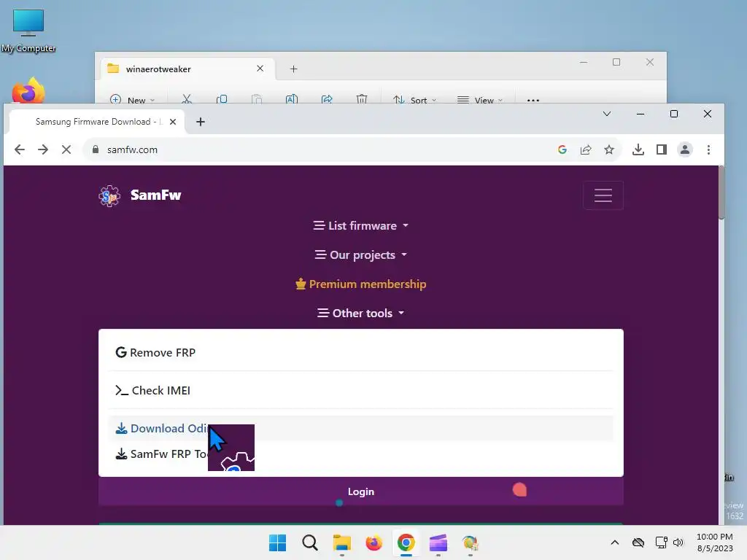Close the winaerotweaker Explorer tab
Screen dimensions: 747x560
point(260,69)
